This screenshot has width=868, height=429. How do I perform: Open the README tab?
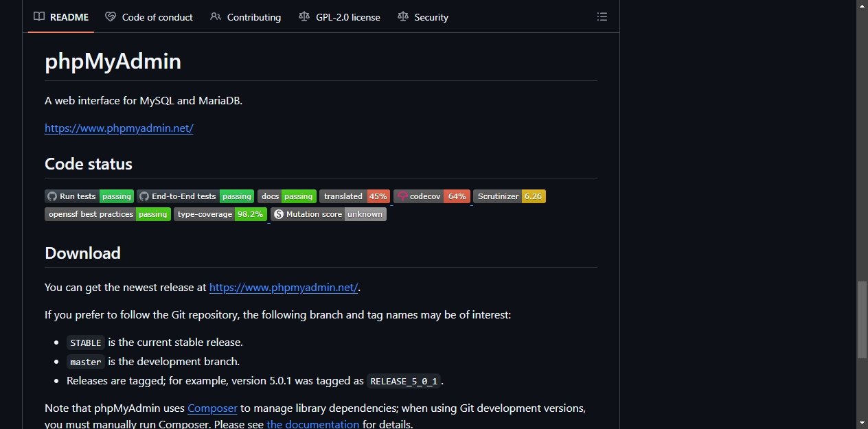pyautogui.click(x=61, y=17)
